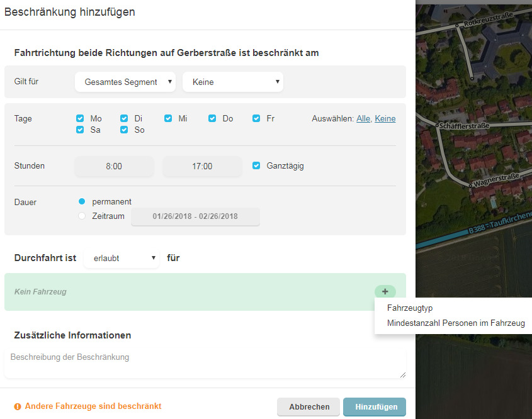Click the Alle link to select all days

(363, 119)
